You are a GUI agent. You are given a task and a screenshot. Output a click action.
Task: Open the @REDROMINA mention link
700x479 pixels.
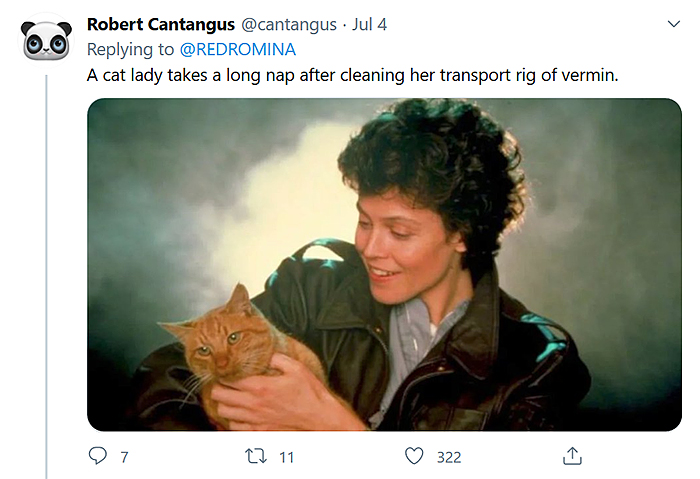[238, 48]
